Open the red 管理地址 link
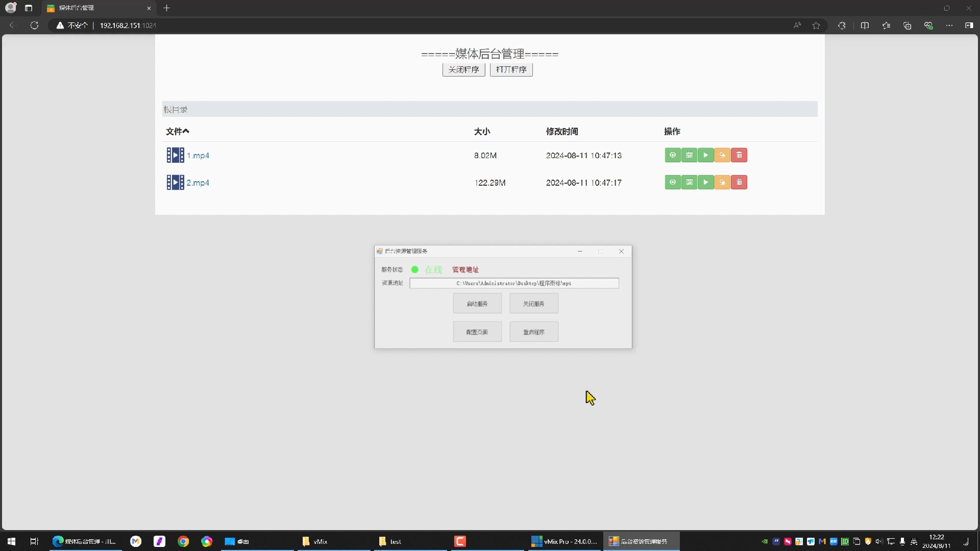This screenshot has height=551, width=980. [x=465, y=269]
